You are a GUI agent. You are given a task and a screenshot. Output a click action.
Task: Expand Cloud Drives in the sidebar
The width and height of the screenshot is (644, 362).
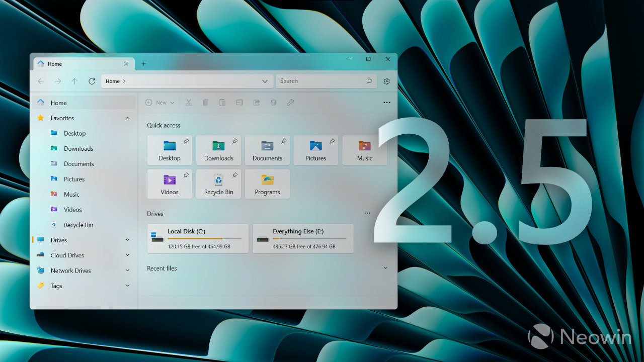tap(127, 255)
